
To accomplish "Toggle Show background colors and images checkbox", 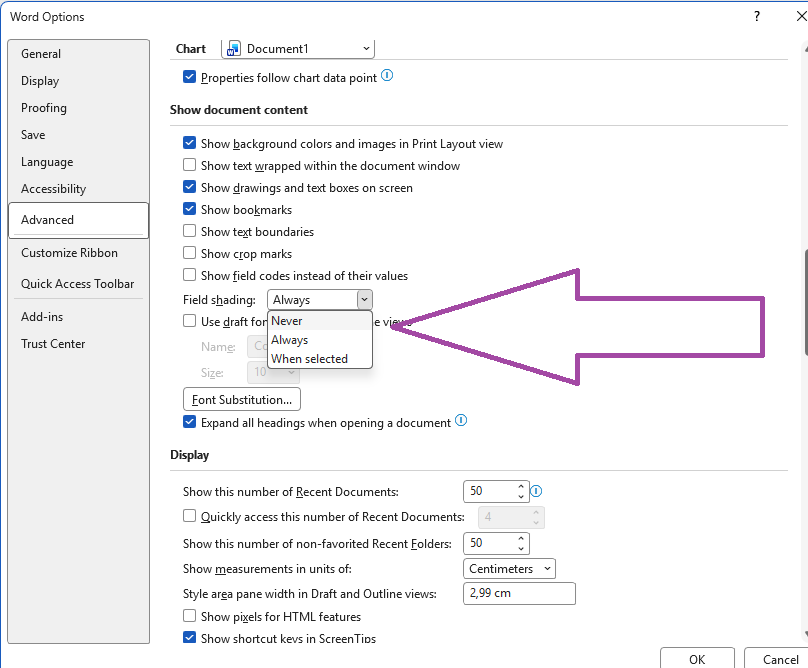I will [189, 143].
